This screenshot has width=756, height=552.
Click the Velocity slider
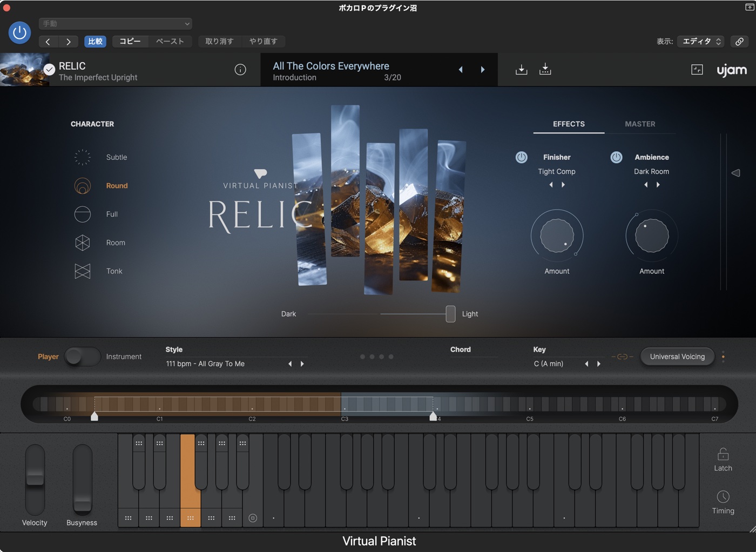coord(35,480)
